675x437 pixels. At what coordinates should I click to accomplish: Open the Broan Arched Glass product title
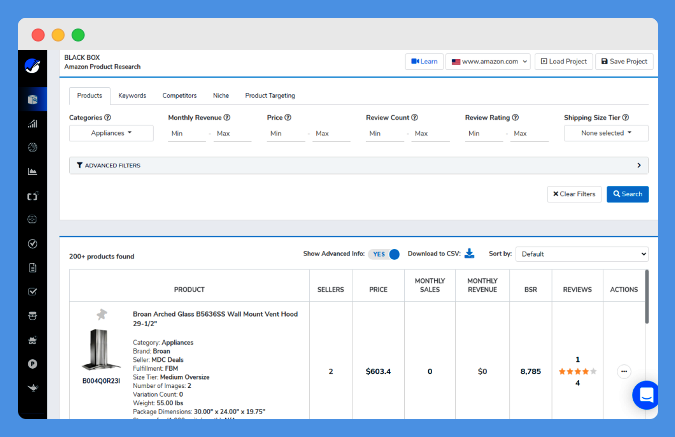click(x=215, y=319)
